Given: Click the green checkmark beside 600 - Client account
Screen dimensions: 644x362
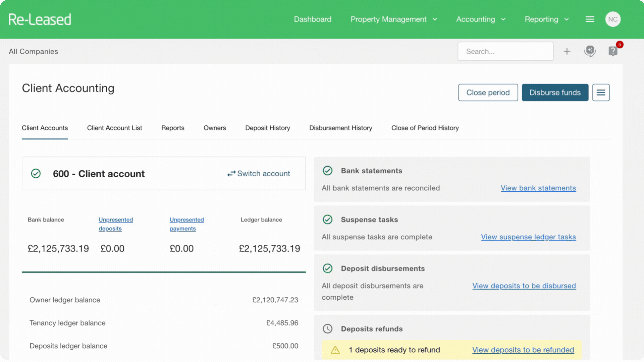Looking at the screenshot, I should click(x=36, y=174).
